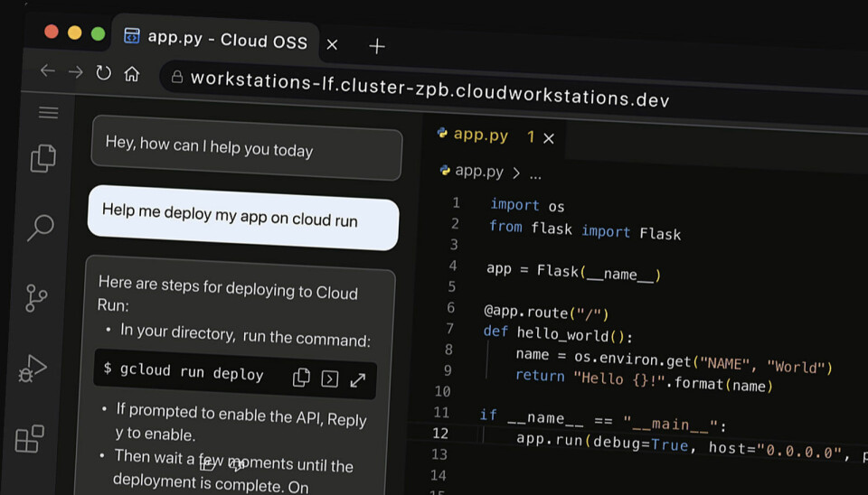The height and width of the screenshot is (495, 868).
Task: Open a new browser tab
Action: (x=377, y=46)
